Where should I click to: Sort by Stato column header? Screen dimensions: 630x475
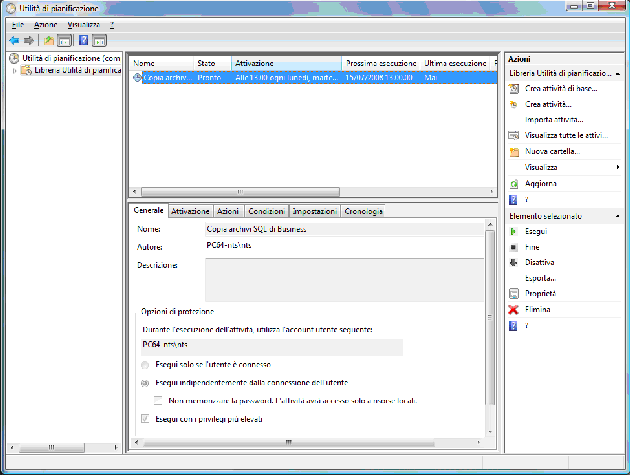click(213, 63)
